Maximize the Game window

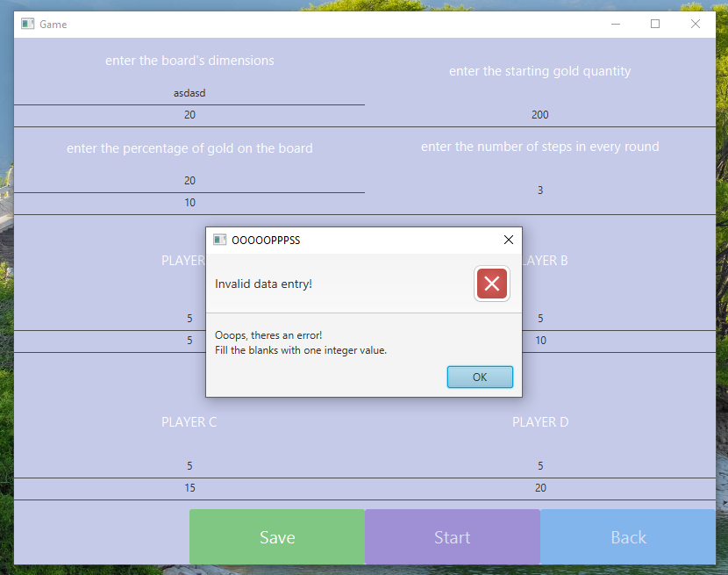655,24
